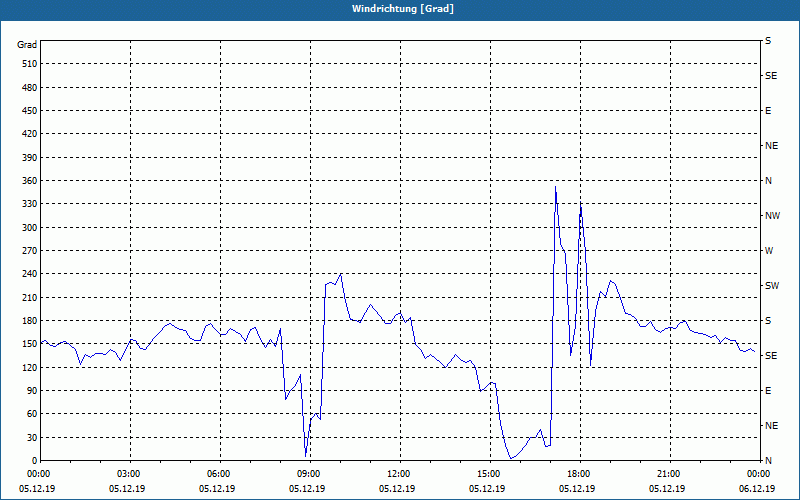
Task: Click the 'E' compass label on the 450 gridline
Action: (768, 111)
